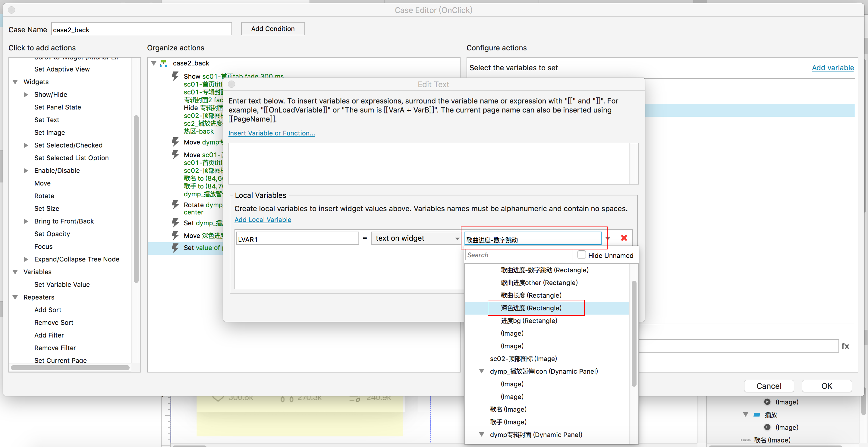Click Add Local Variable link
Screen dimensions: 868x447
pos(263,220)
